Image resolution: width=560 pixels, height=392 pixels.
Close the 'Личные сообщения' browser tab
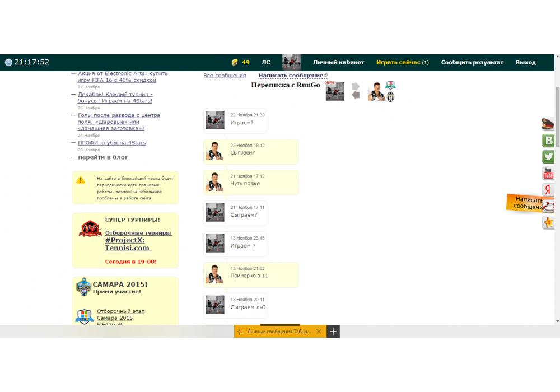point(319,332)
